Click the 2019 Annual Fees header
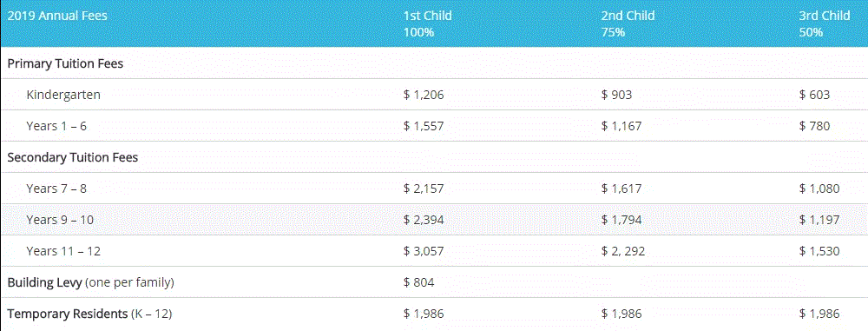The image size is (868, 331). (x=57, y=16)
